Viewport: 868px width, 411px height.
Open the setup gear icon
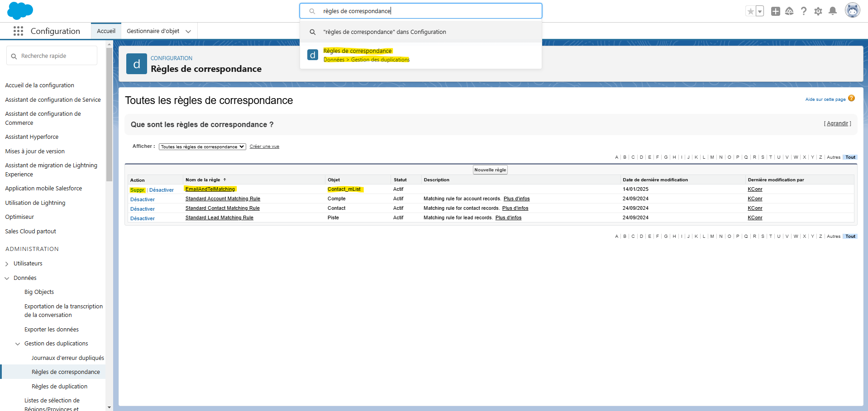coord(818,11)
